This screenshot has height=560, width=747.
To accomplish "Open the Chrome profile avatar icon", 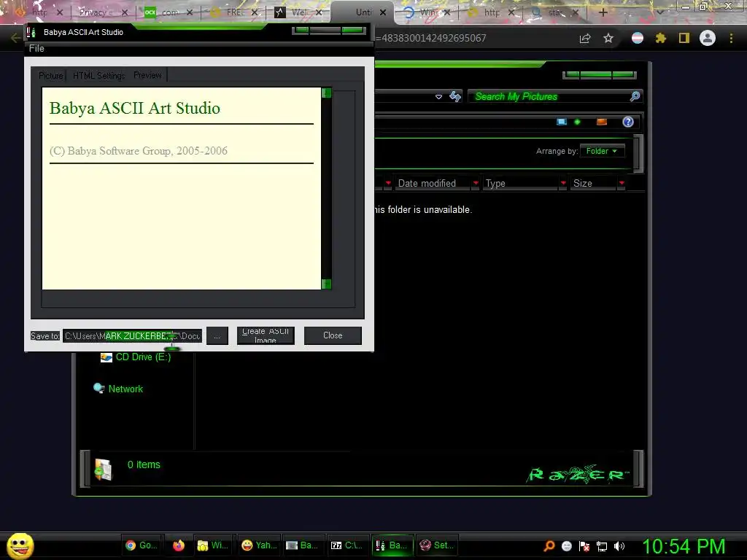I will tap(708, 38).
